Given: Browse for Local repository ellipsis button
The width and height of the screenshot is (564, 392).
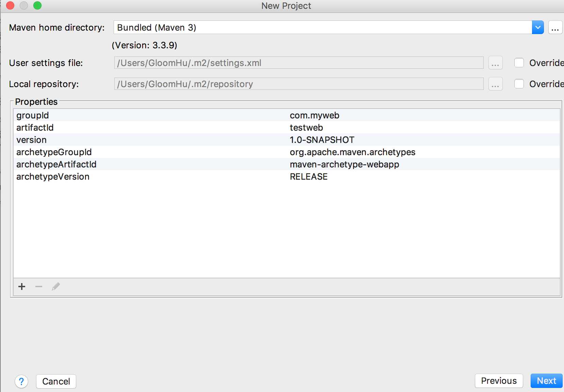Looking at the screenshot, I should tap(495, 84).
